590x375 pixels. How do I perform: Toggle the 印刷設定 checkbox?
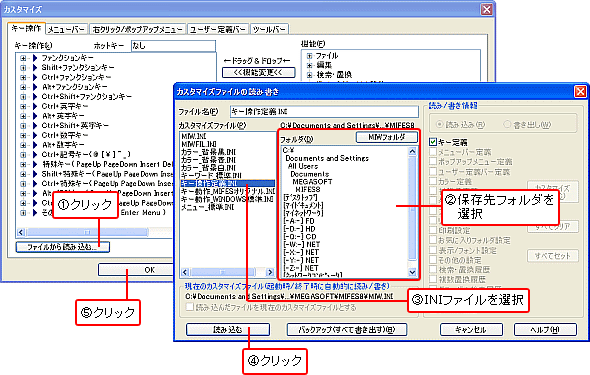433,230
